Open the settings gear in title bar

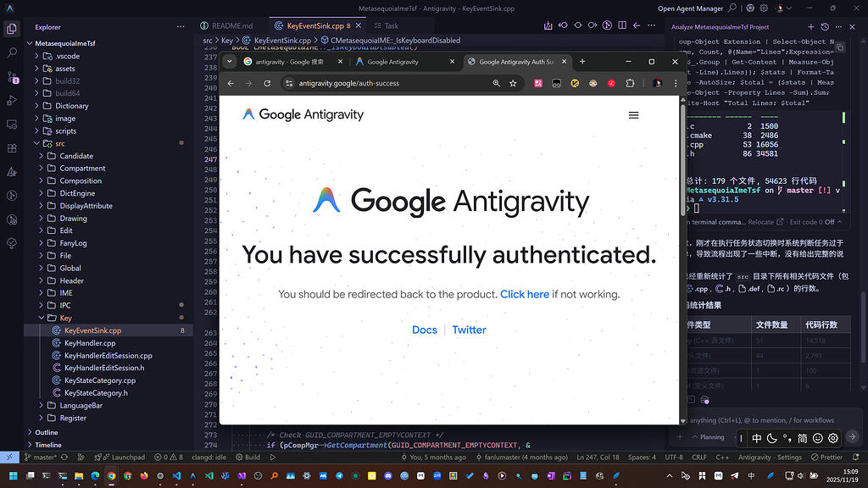point(764,8)
